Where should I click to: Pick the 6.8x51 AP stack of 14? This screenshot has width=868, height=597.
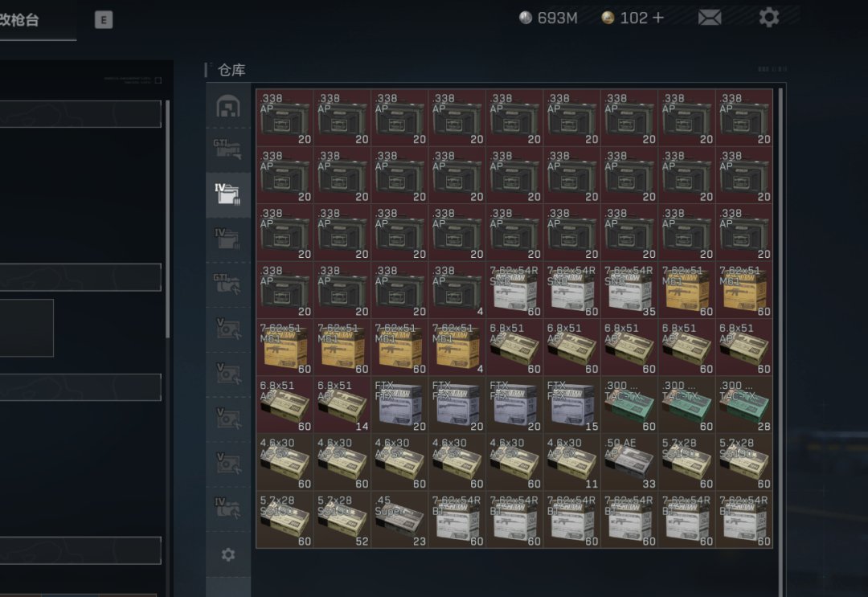click(342, 404)
